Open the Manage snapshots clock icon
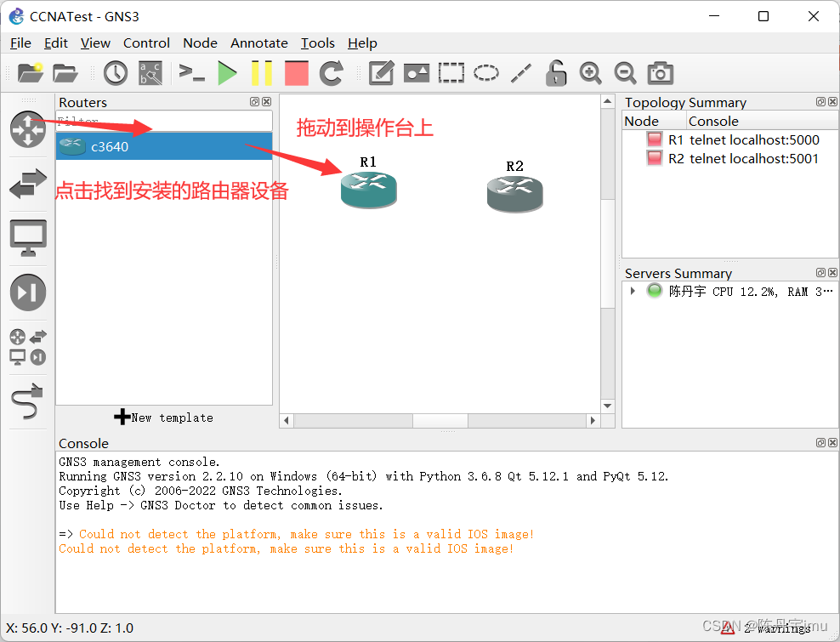This screenshot has width=840, height=642. [115, 73]
